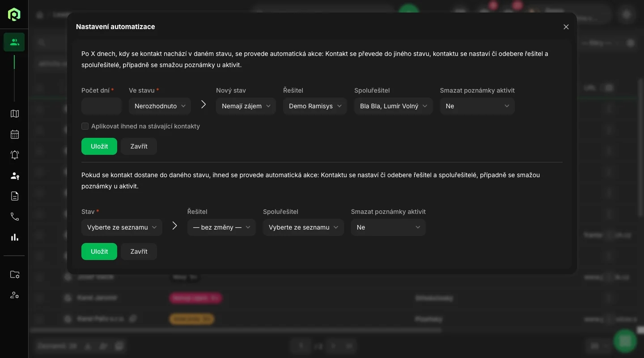Open the calendar icon in sidebar
This screenshot has height=358, width=644.
click(14, 134)
